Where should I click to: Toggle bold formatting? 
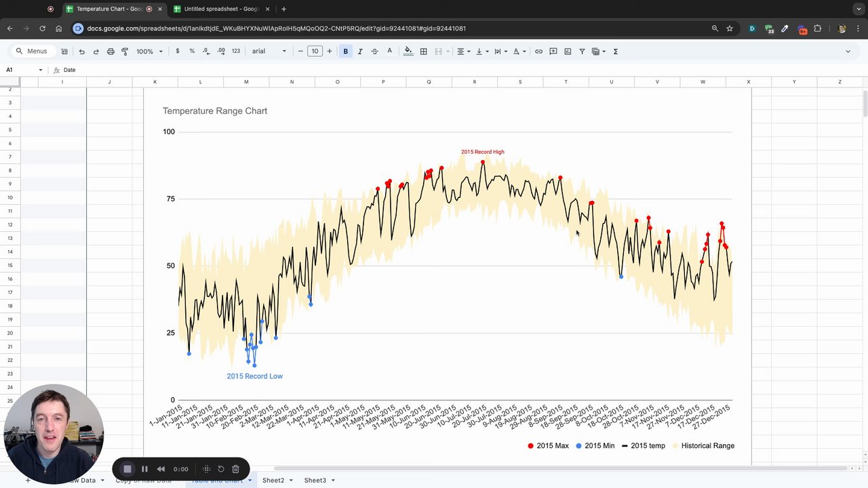click(x=345, y=52)
